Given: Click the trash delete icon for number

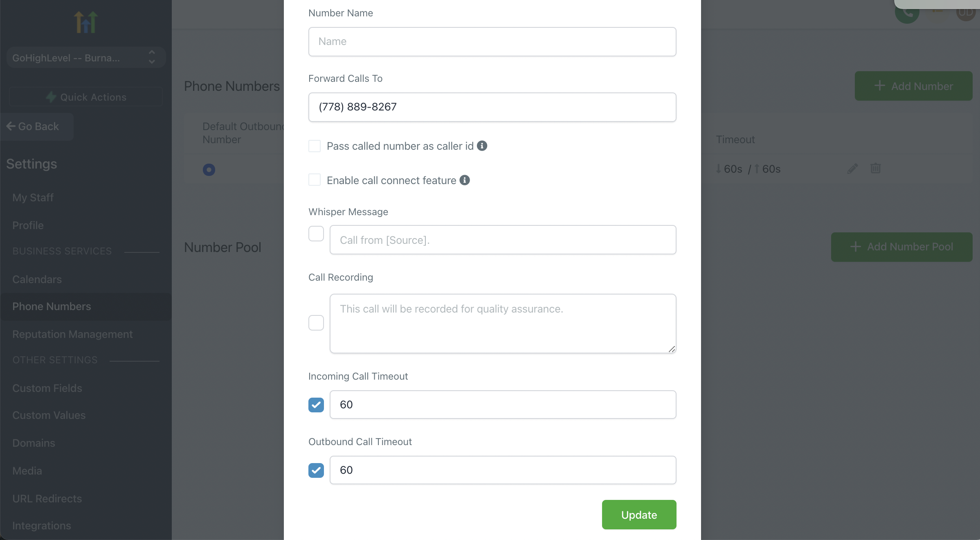Looking at the screenshot, I should pyautogui.click(x=876, y=168).
